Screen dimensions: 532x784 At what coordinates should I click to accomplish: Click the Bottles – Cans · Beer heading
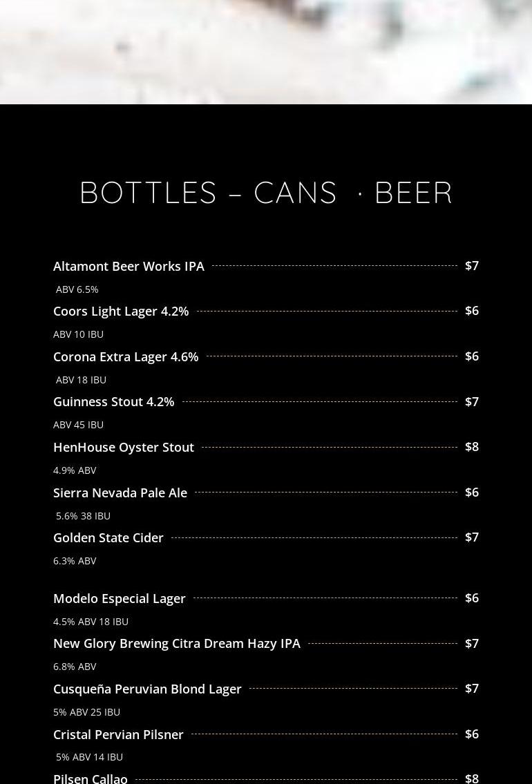[x=266, y=193]
